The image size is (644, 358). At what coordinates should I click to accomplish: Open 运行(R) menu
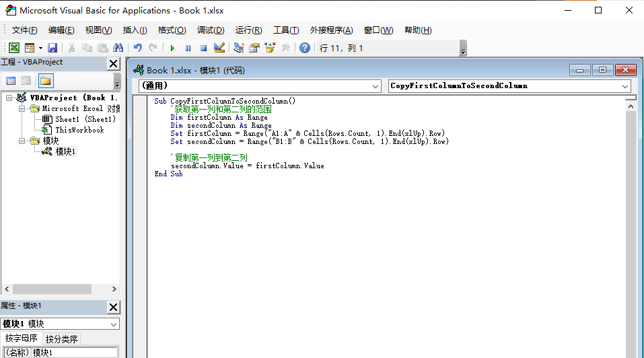248,30
